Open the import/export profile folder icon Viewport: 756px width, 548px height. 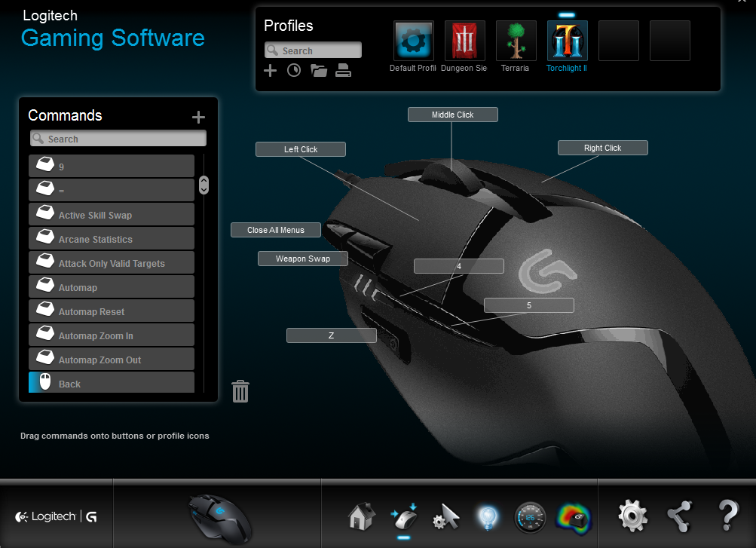point(319,70)
